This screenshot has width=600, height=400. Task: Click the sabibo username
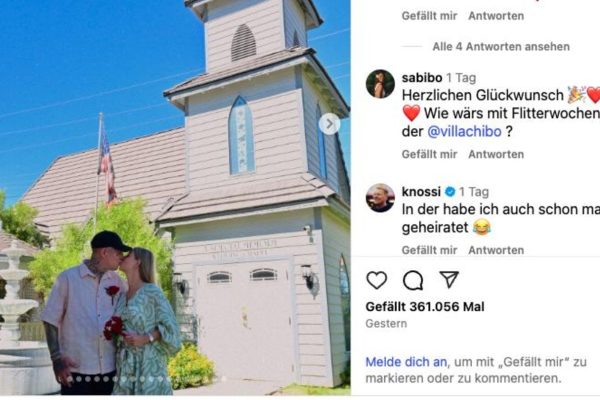pyautogui.click(x=422, y=78)
